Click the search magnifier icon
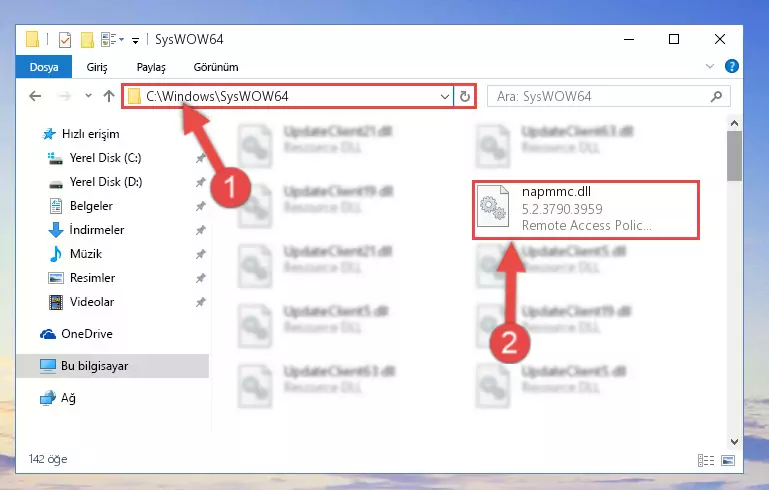769x490 pixels. click(717, 96)
